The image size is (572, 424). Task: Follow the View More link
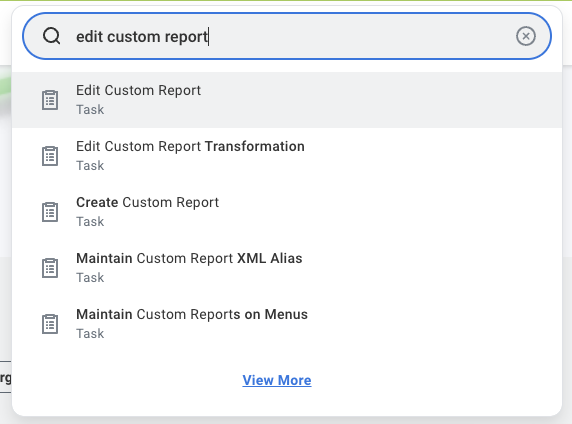coord(277,380)
